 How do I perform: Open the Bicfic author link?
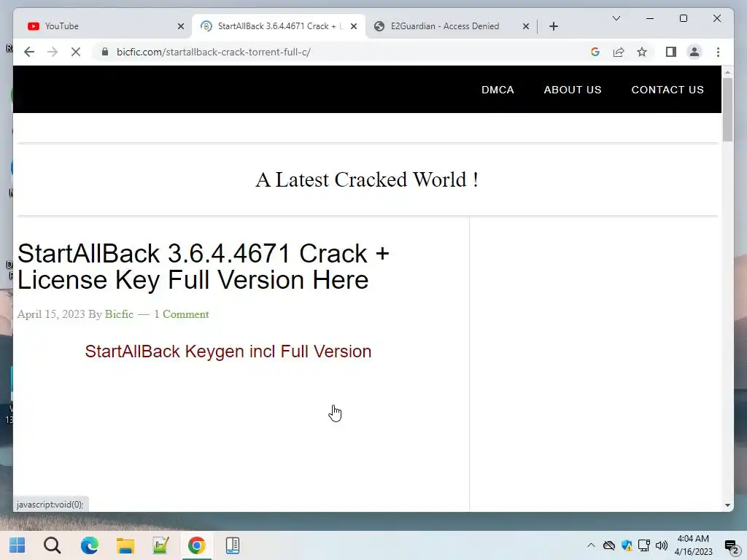coord(119,314)
